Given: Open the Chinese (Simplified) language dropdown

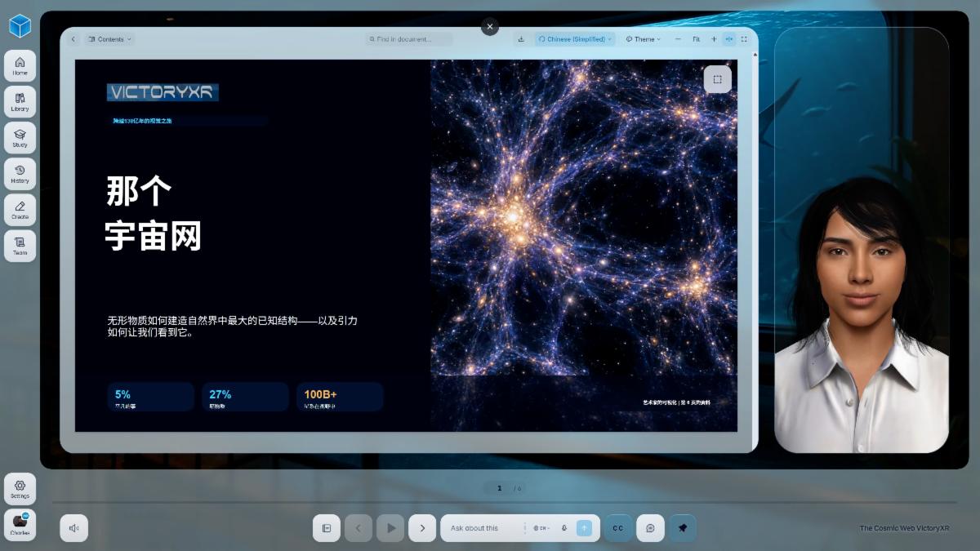Looking at the screenshot, I should (x=575, y=39).
